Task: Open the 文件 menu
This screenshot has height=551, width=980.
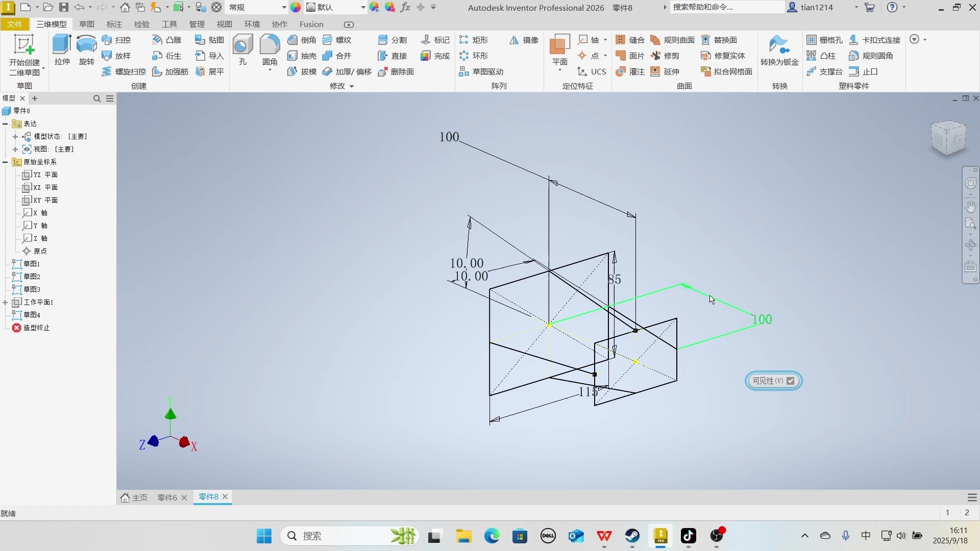Action: click(15, 24)
